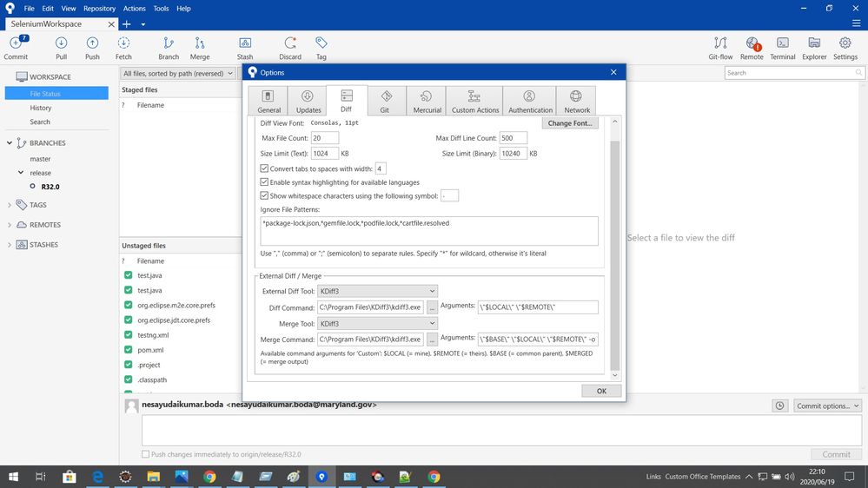Uncheck the .classpath unstaged file checkbox
Viewport: 868px width, 488px height.
coord(129,379)
